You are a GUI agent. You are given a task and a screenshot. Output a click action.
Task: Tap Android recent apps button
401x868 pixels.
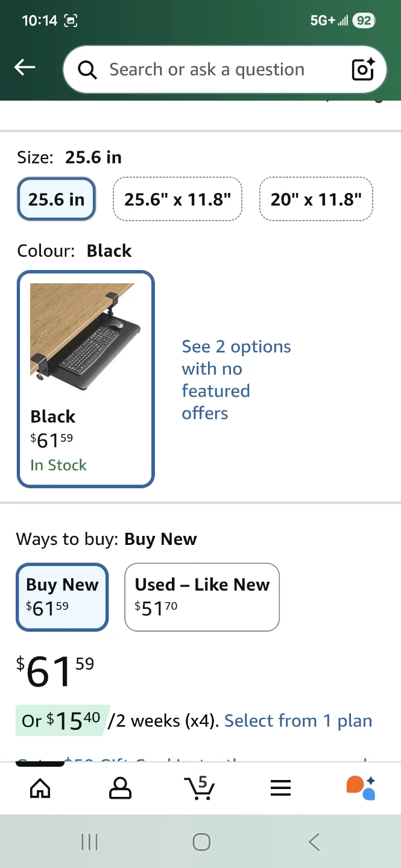[x=89, y=842]
